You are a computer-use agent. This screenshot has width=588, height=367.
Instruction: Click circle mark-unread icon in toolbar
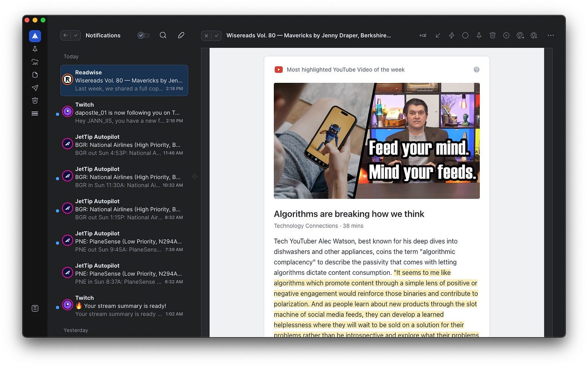[465, 36]
